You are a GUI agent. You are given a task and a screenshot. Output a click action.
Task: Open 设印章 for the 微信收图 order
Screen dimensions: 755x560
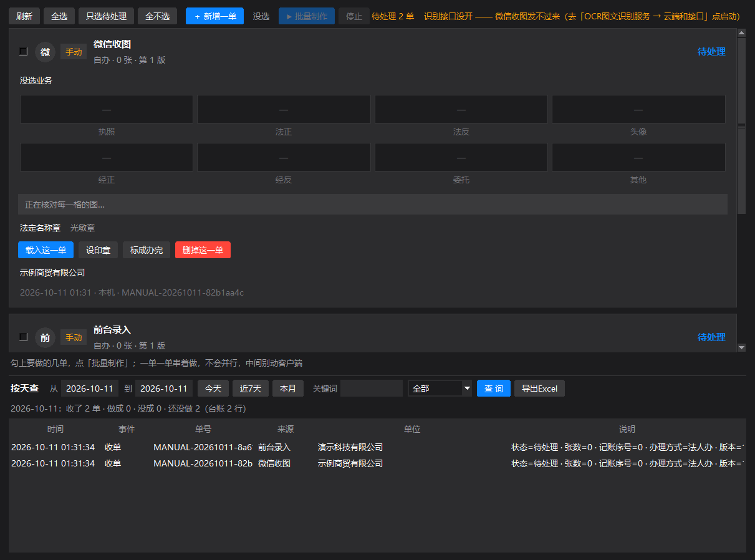pos(98,250)
